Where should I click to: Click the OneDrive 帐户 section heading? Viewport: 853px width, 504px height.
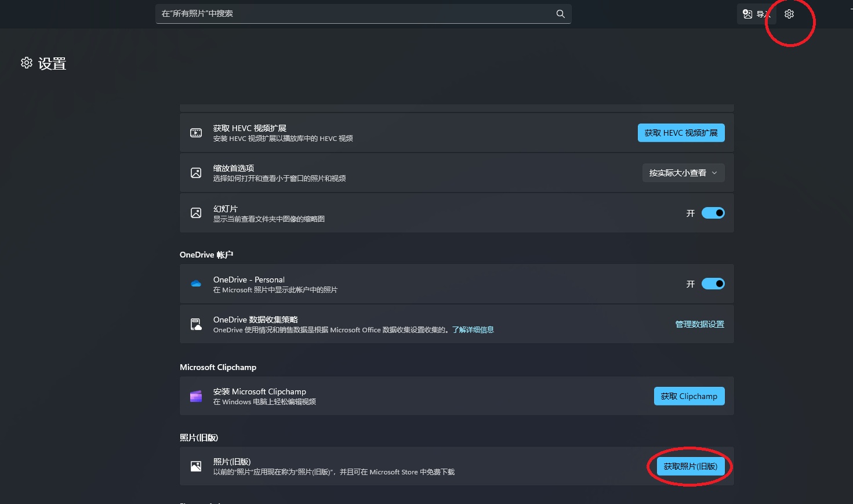click(206, 255)
